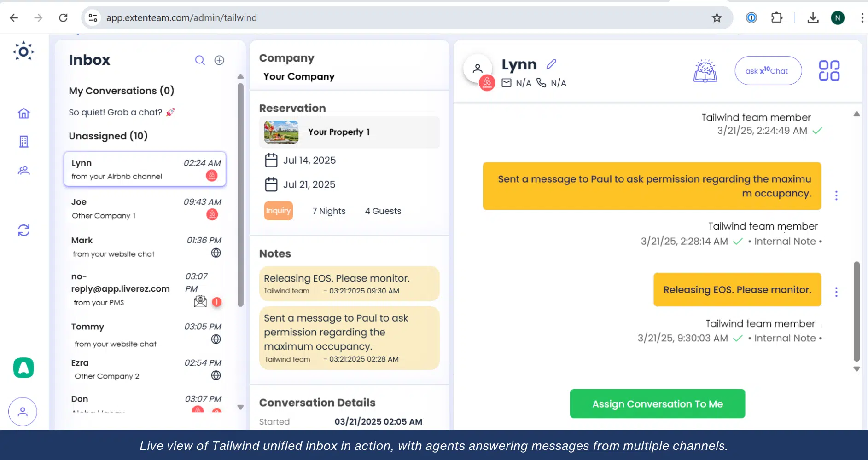Open options menu for maximum occupancy message
This screenshot has height=460, width=868.
coord(836,195)
